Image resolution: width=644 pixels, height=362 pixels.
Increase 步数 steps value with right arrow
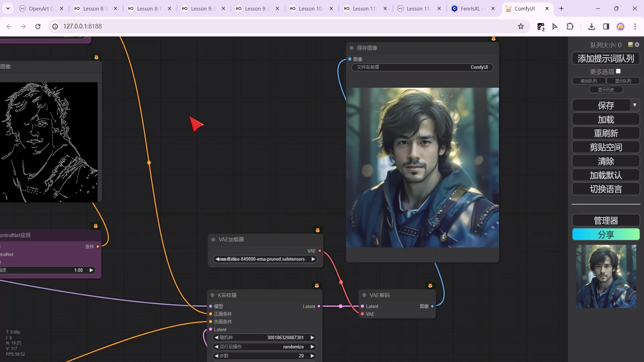pyautogui.click(x=312, y=356)
